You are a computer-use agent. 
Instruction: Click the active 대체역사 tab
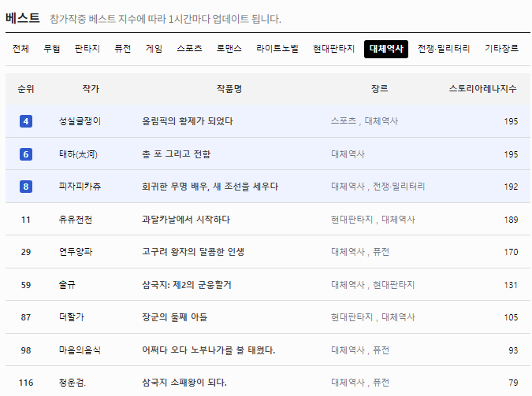click(x=386, y=49)
